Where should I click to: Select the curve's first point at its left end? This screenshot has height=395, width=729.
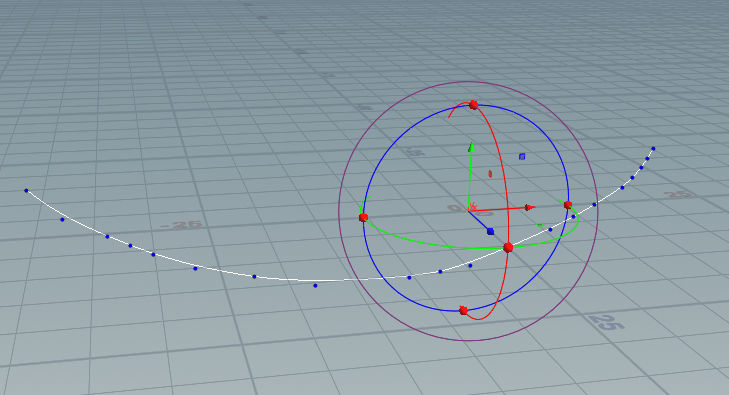coord(27,191)
